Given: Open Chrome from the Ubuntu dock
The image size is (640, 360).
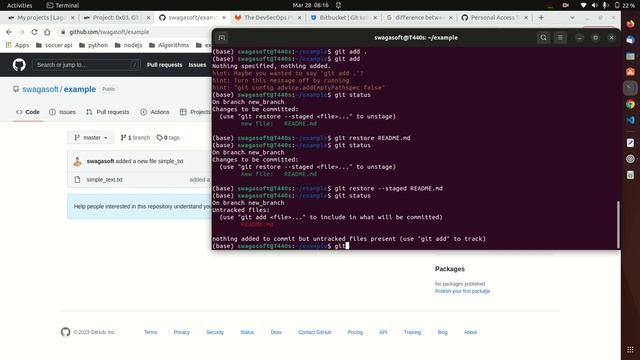Looking at the screenshot, I should click(x=630, y=104).
